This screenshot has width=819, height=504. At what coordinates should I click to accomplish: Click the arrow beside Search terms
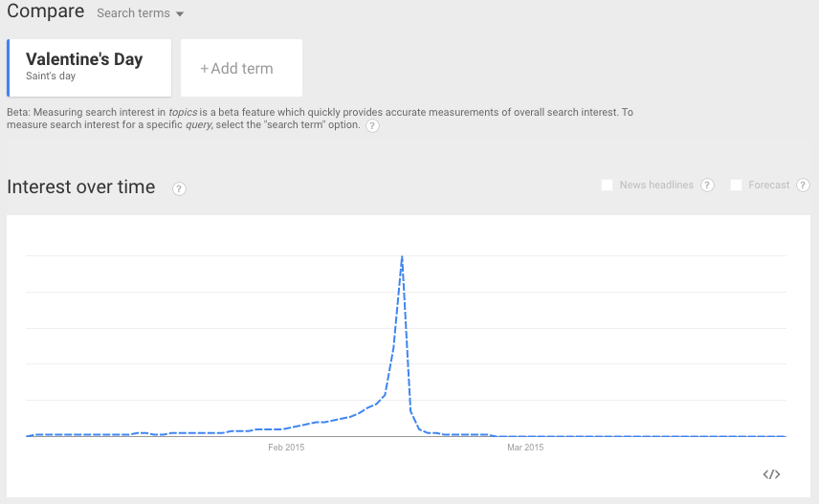(180, 14)
